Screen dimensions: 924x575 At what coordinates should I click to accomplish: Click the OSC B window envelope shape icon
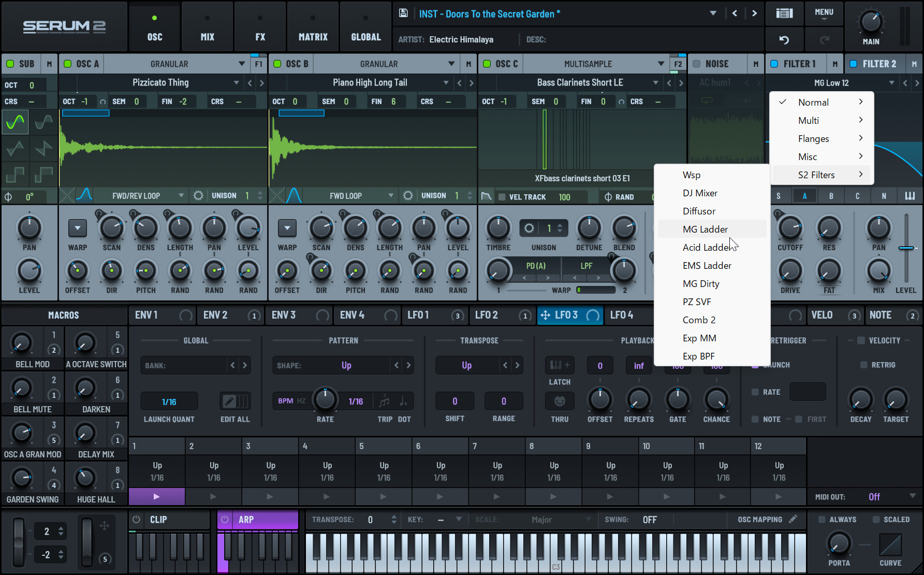[294, 195]
